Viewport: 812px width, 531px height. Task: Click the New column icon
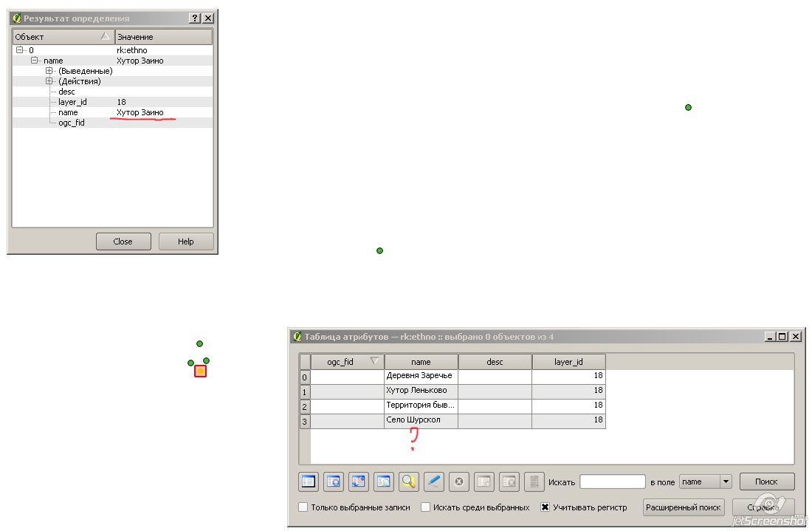(484, 482)
